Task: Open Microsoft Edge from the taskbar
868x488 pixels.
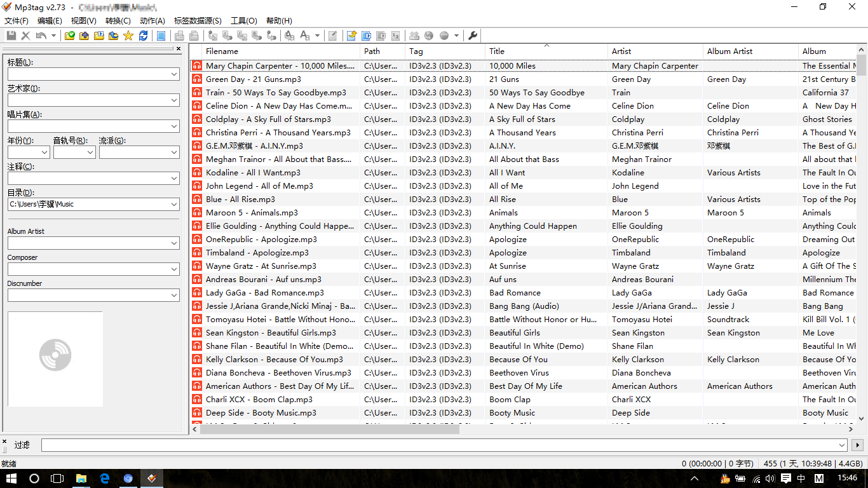Action: 105,478
